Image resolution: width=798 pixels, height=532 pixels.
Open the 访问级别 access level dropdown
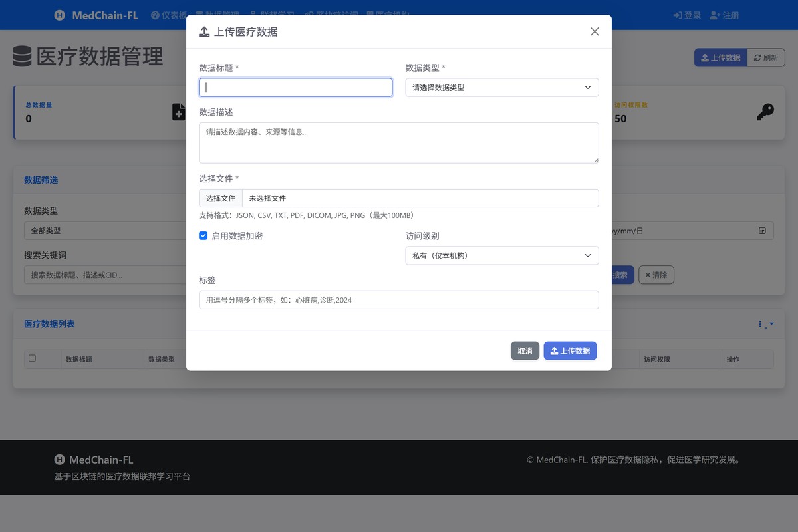click(x=501, y=255)
